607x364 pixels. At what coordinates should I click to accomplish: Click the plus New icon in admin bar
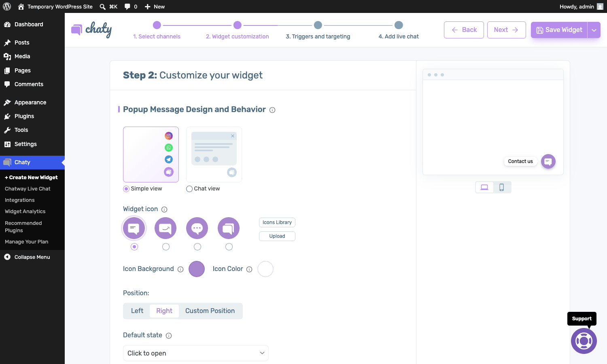[x=148, y=6]
